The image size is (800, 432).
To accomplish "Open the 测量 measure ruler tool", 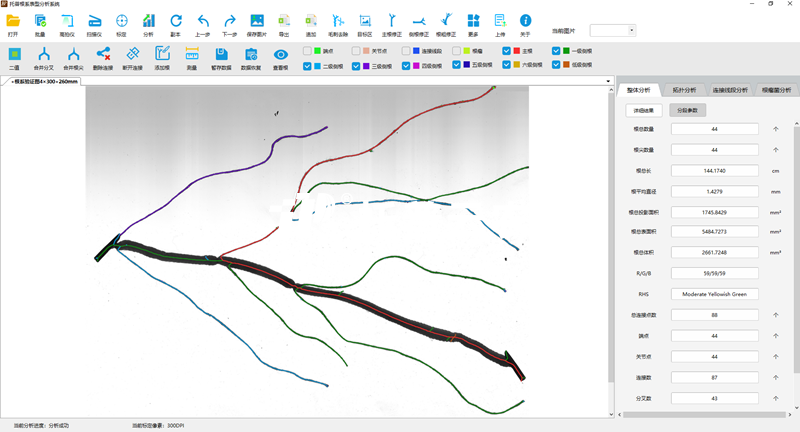I will click(x=192, y=55).
